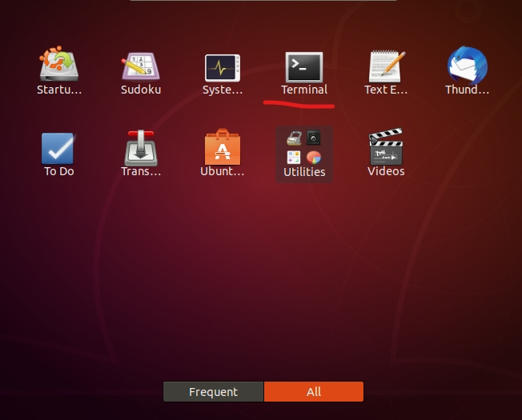Click the 'Videos' text label

pyautogui.click(x=386, y=171)
